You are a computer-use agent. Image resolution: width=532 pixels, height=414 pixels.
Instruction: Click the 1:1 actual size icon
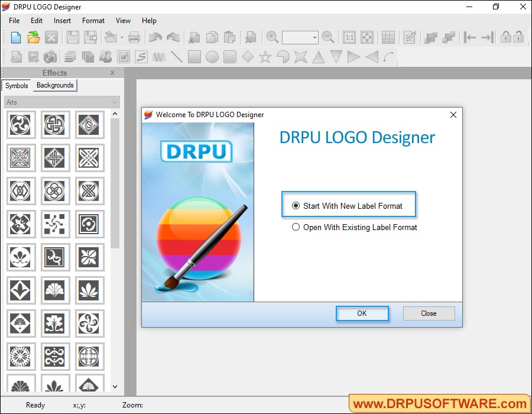click(x=349, y=36)
